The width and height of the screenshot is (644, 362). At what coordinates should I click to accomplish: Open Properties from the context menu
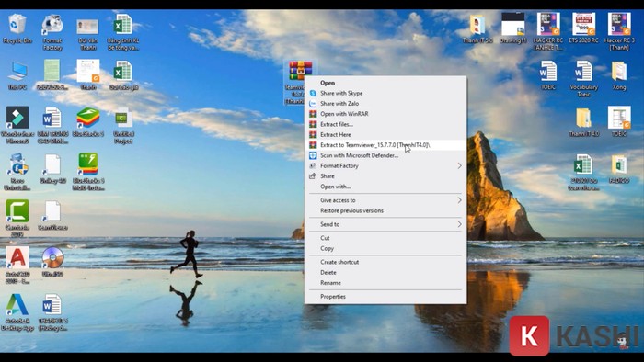385,297
